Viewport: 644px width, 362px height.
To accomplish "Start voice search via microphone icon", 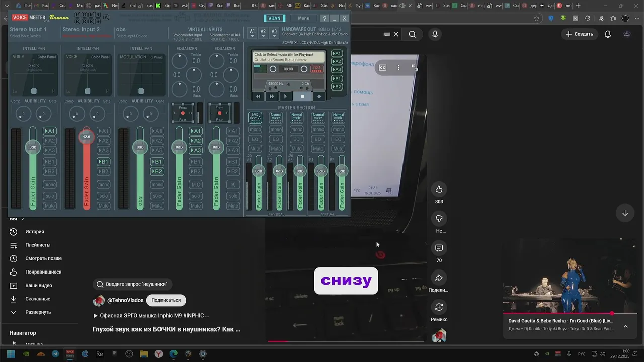I will click(x=435, y=34).
